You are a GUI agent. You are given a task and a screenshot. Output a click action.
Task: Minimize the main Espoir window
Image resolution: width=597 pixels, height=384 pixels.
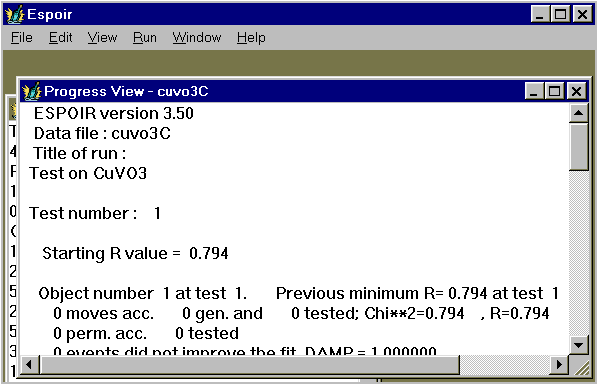coord(540,14)
